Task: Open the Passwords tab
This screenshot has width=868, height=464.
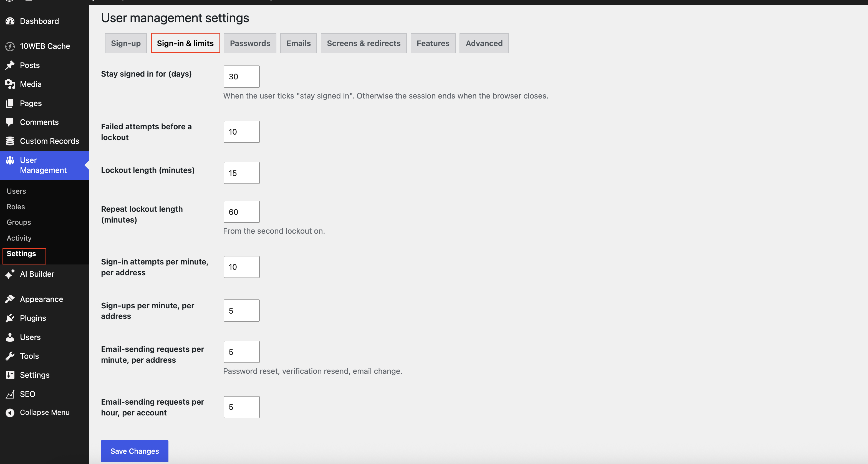Action: pos(250,43)
